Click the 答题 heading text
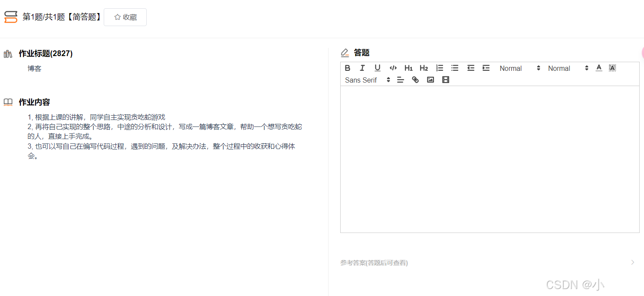644x296 pixels. tap(362, 53)
